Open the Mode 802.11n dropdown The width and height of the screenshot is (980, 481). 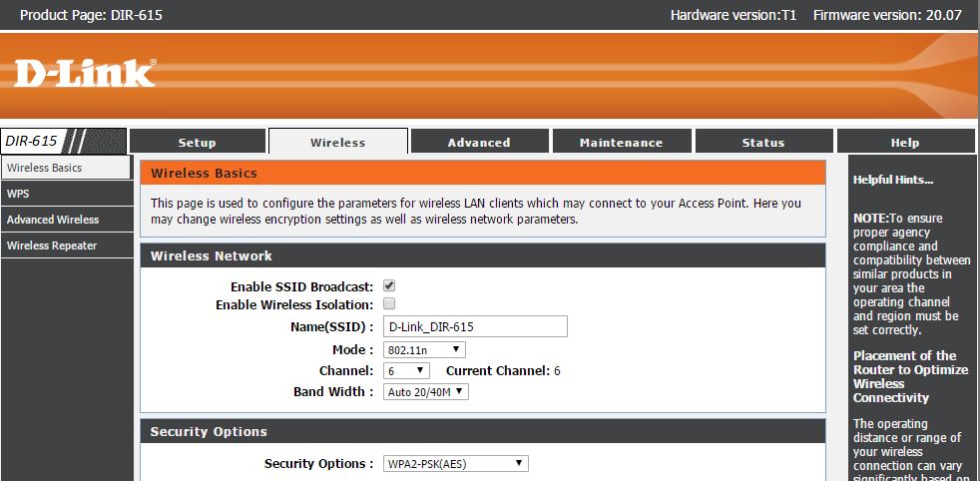coord(424,350)
